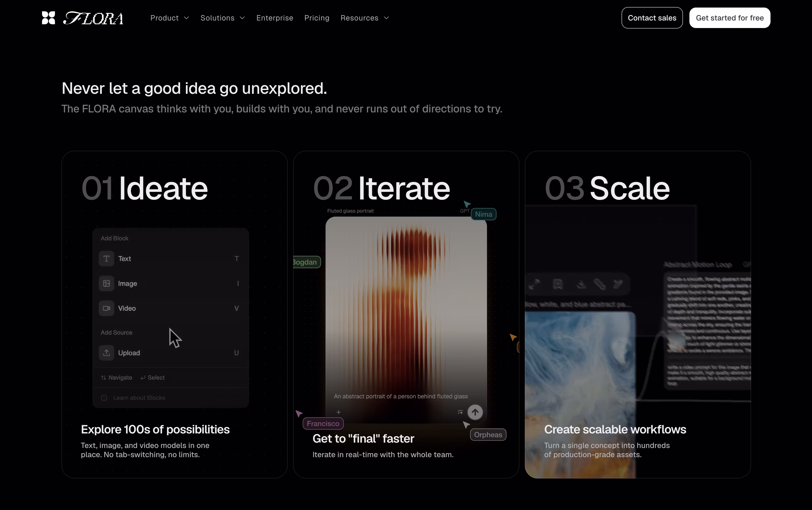Viewport: 812px width, 510px height.
Task: Click the Learn about Blocks info icon
Action: (x=104, y=398)
